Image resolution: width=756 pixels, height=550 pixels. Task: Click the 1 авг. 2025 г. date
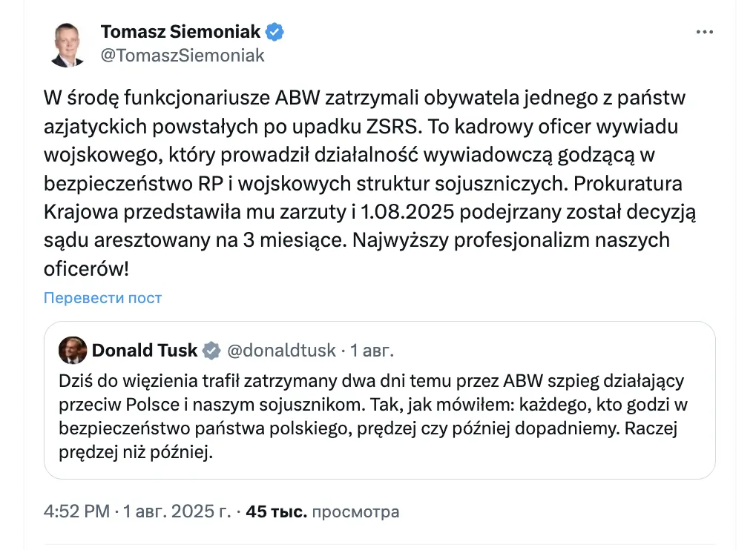[x=177, y=511]
